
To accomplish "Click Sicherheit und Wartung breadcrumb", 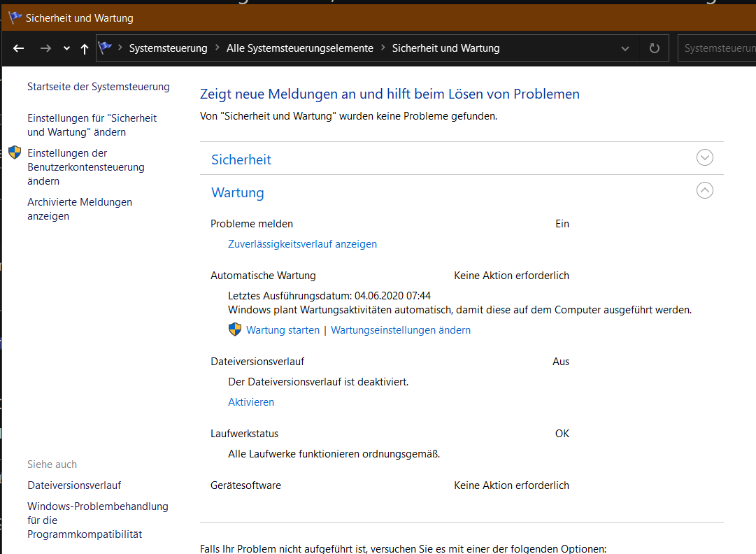I will (445, 48).
